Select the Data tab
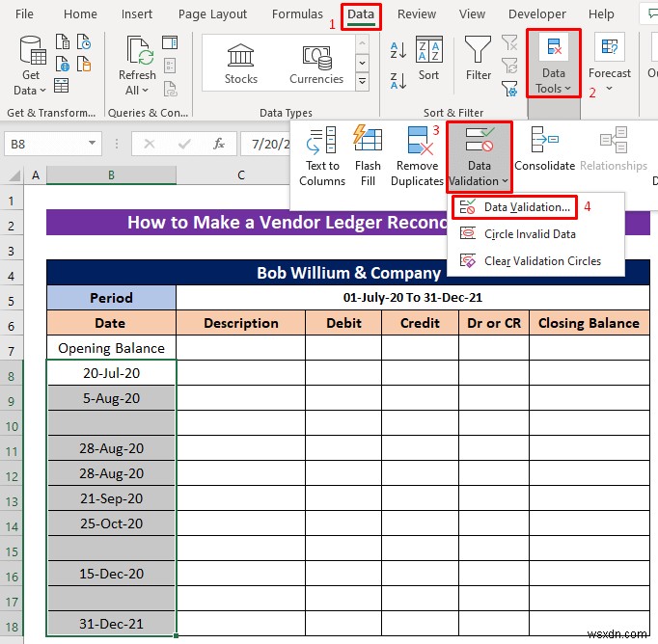The image size is (658, 644). tap(361, 14)
